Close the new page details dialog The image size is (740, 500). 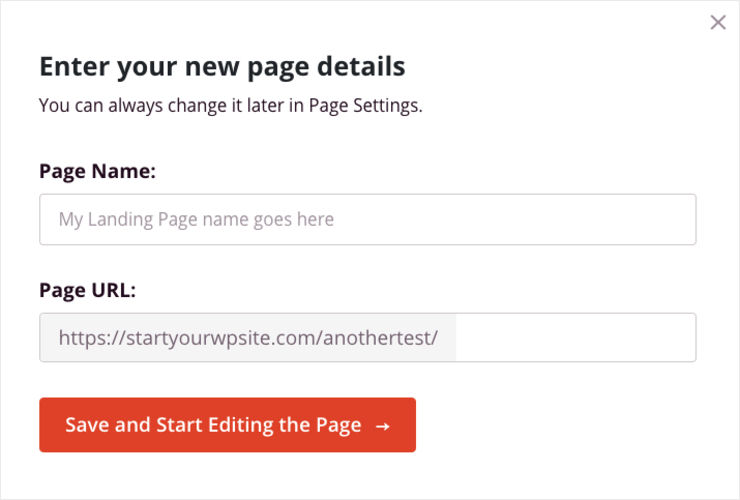tap(718, 22)
